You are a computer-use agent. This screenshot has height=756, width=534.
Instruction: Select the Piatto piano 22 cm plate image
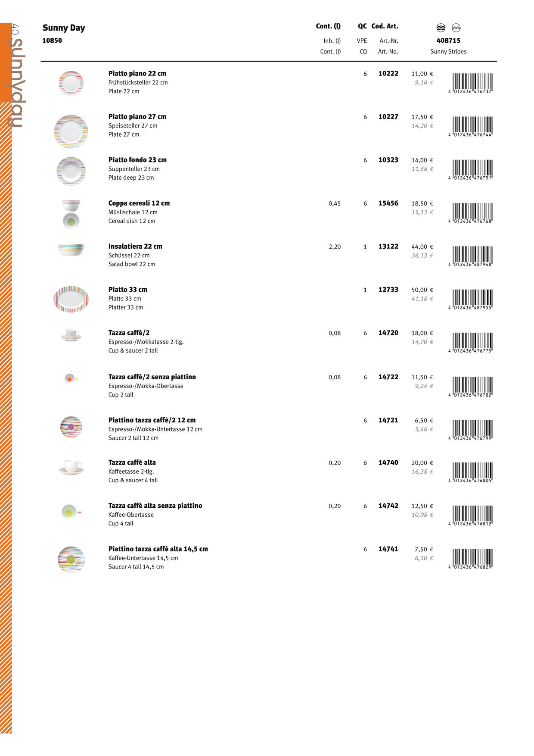click(x=71, y=83)
